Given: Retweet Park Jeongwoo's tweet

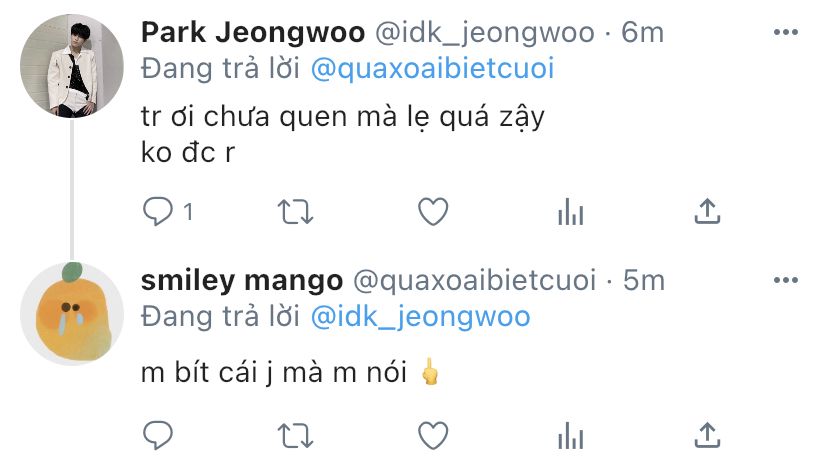Looking at the screenshot, I should 296,212.
